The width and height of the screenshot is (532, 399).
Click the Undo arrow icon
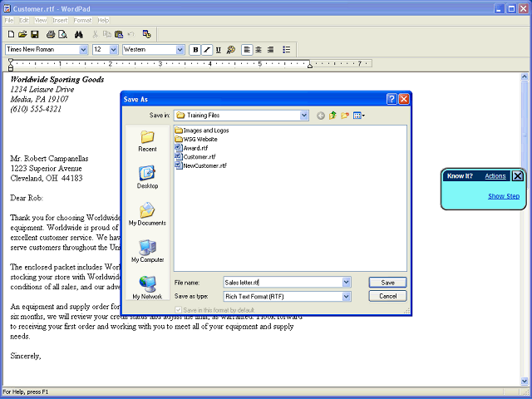(x=131, y=34)
